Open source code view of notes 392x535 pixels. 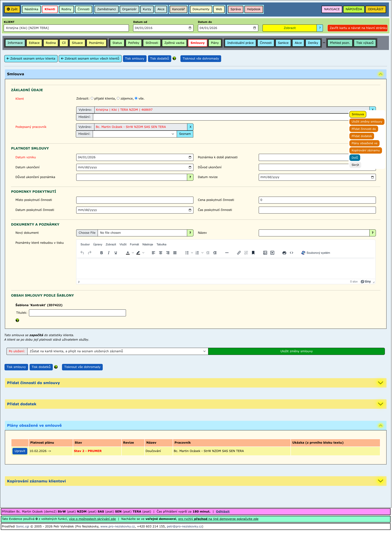click(292, 253)
